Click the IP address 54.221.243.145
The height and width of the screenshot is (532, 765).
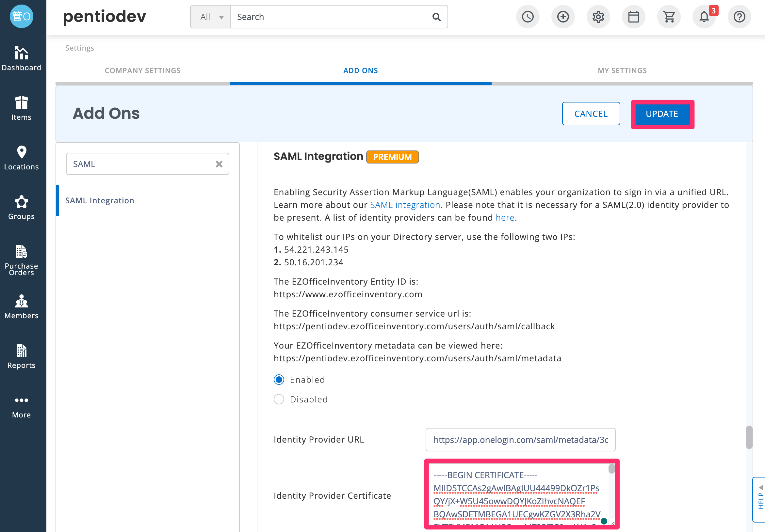coord(316,250)
